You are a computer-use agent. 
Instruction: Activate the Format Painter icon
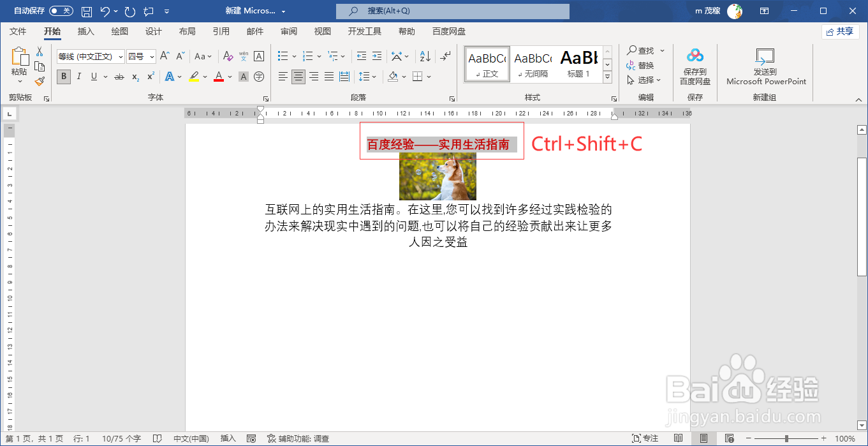pyautogui.click(x=39, y=80)
